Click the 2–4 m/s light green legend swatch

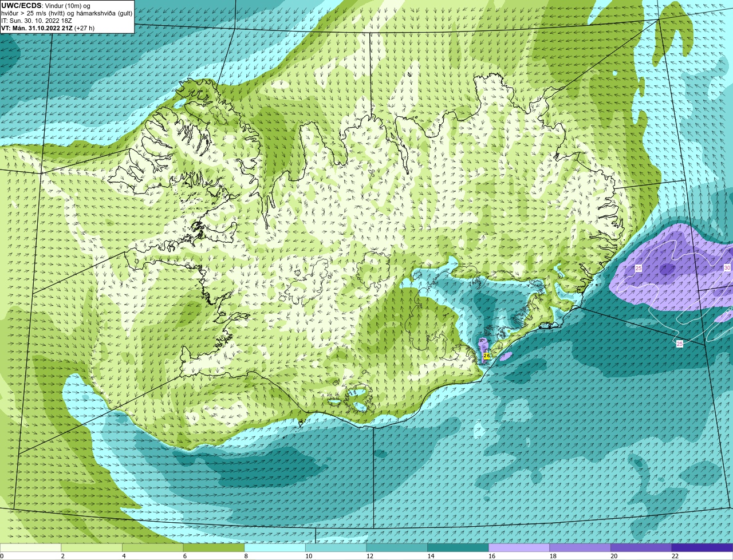coord(92,547)
